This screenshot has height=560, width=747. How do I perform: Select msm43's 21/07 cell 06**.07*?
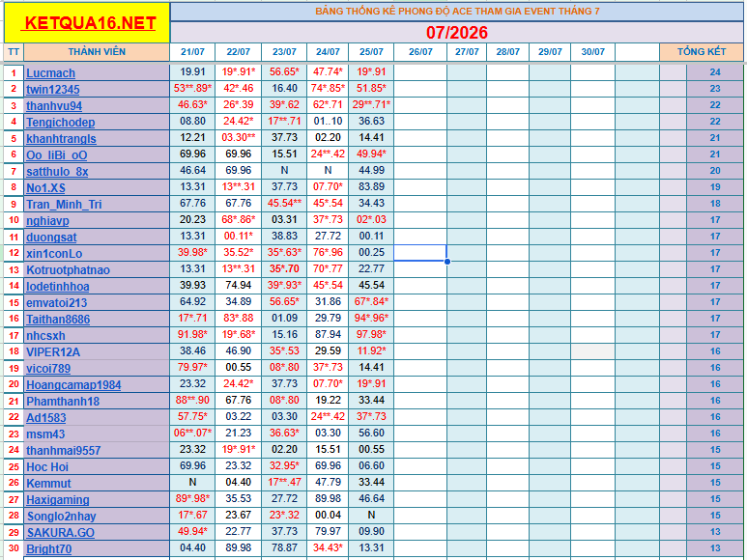pos(192,433)
